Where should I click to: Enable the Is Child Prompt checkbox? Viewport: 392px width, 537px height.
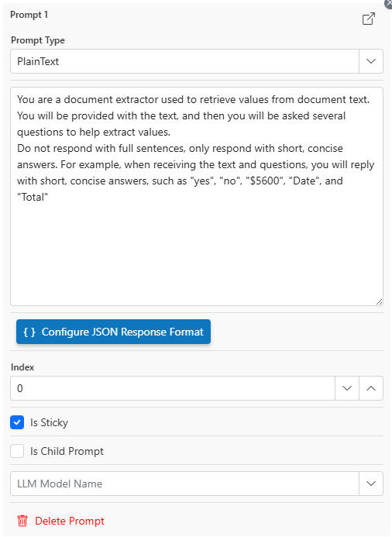[17, 451]
